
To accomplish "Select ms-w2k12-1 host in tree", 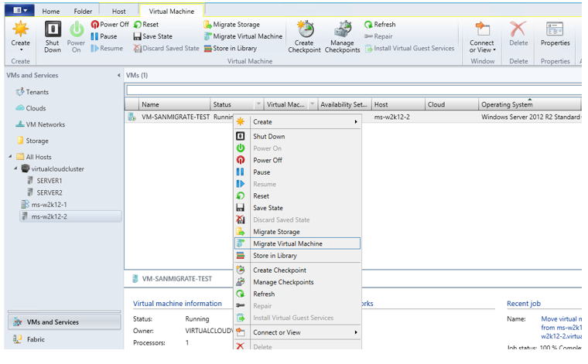I will (44, 205).
